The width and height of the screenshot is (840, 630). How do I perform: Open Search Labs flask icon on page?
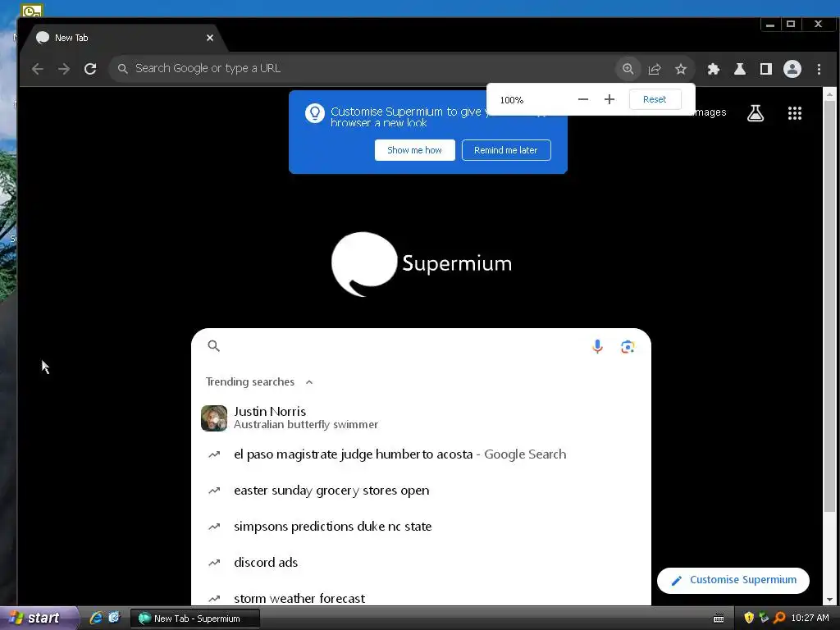tap(756, 112)
